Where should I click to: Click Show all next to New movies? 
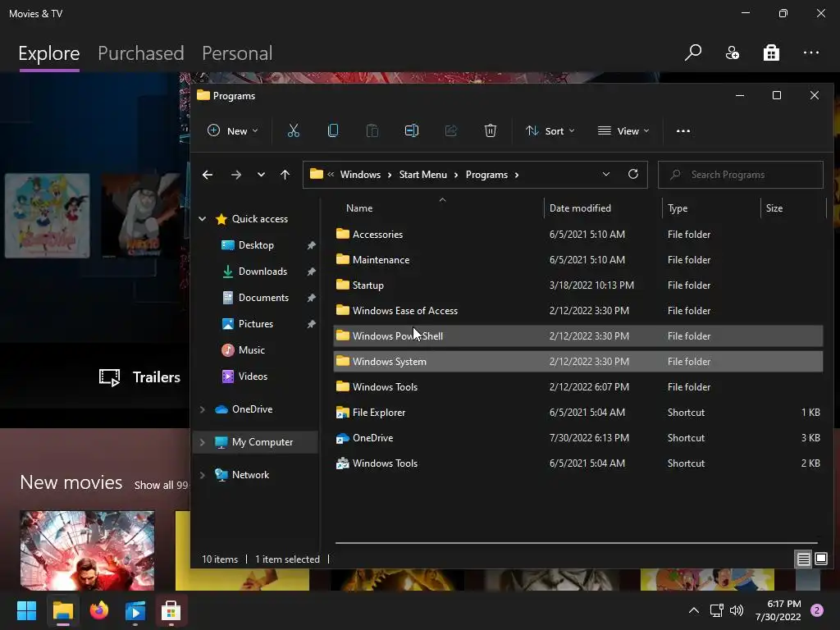click(162, 485)
